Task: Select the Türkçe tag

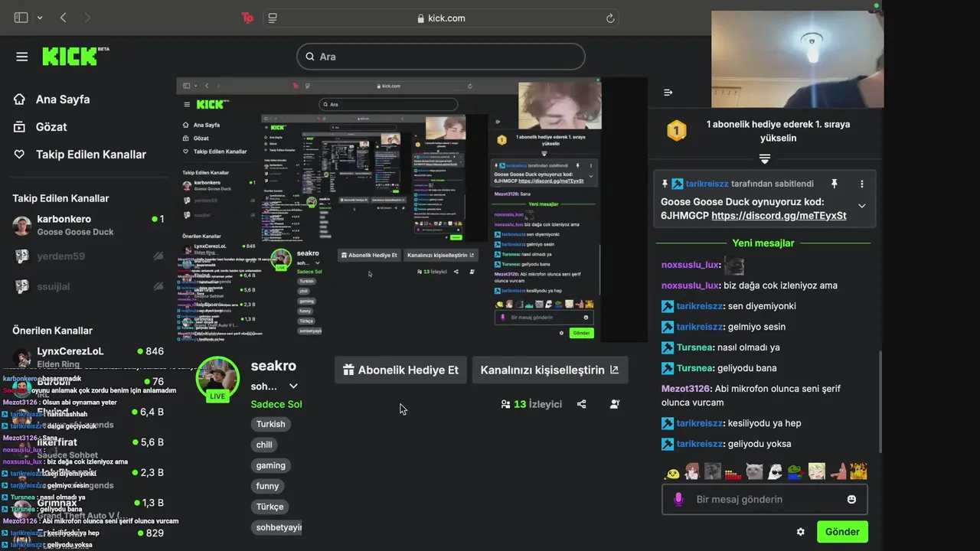Action: tap(270, 507)
